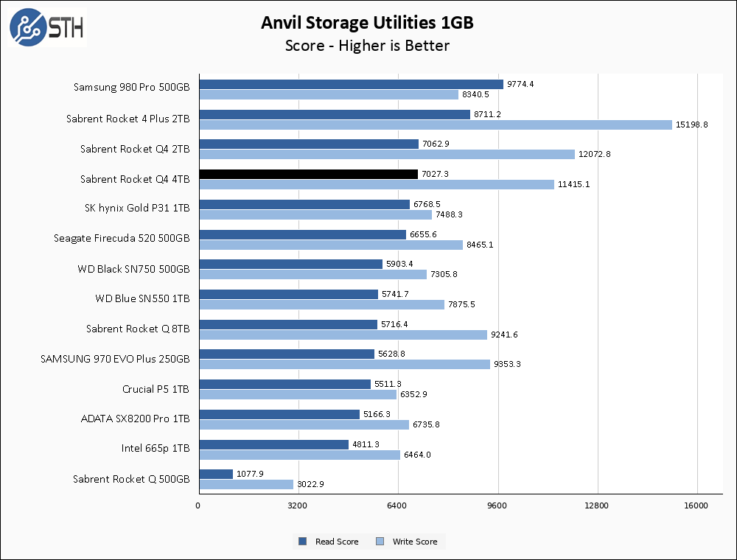Click the 15198.8 value label
737x560 pixels.
(x=692, y=125)
